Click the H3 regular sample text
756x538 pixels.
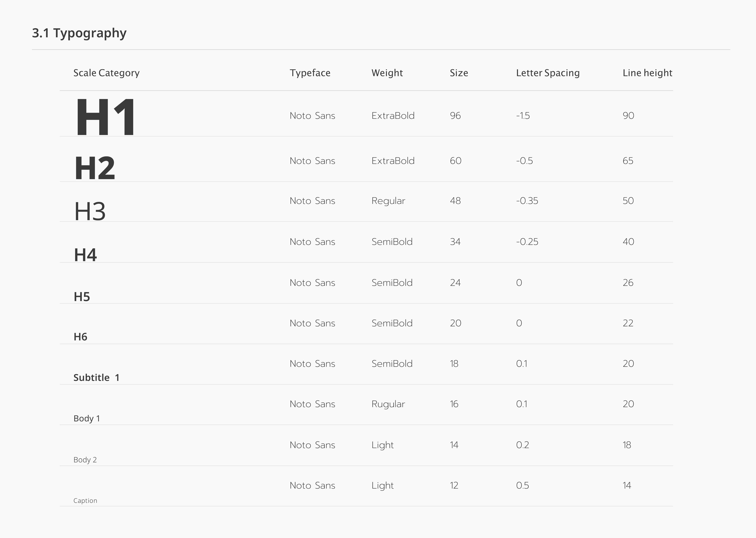pos(90,211)
